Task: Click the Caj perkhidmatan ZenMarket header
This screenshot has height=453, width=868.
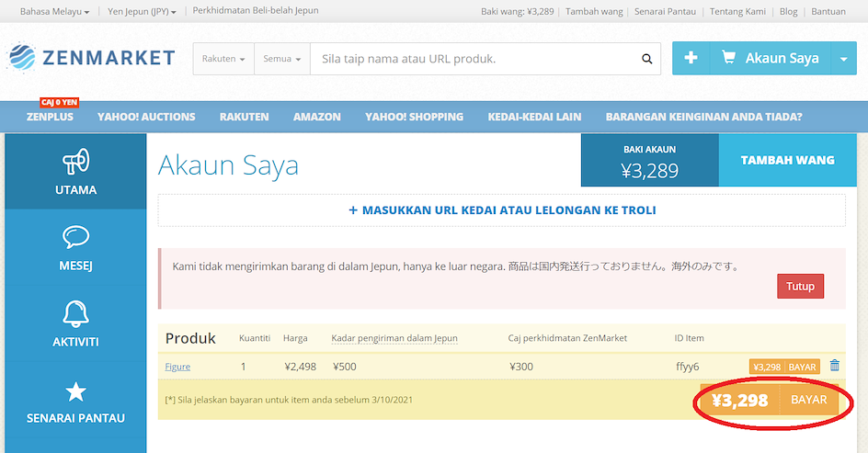Action: coord(567,338)
